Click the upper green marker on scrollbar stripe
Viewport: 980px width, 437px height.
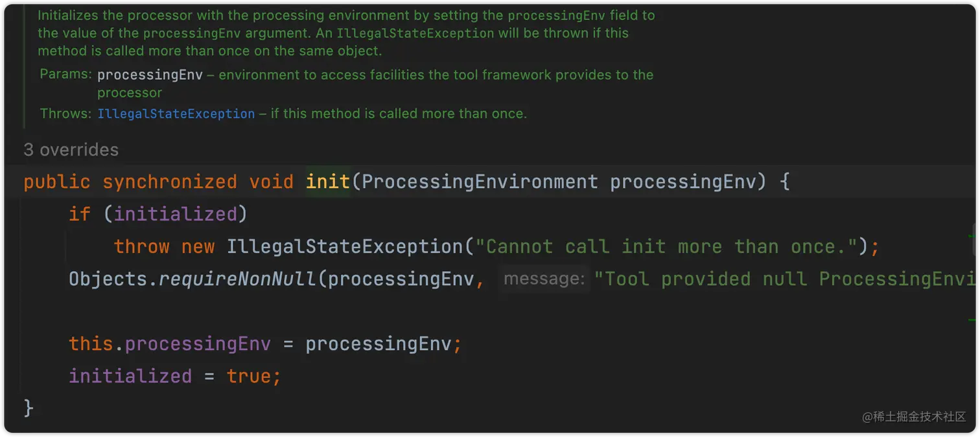pos(974,235)
